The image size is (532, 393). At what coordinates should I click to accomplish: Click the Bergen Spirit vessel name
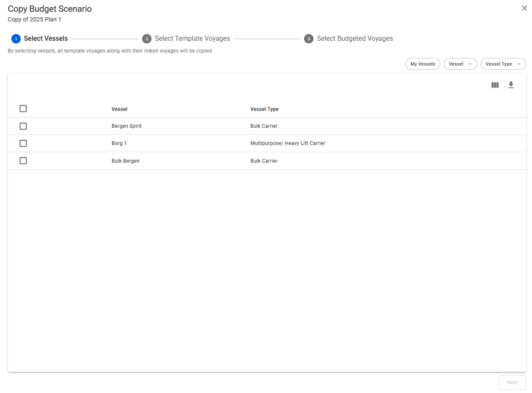pyautogui.click(x=127, y=126)
